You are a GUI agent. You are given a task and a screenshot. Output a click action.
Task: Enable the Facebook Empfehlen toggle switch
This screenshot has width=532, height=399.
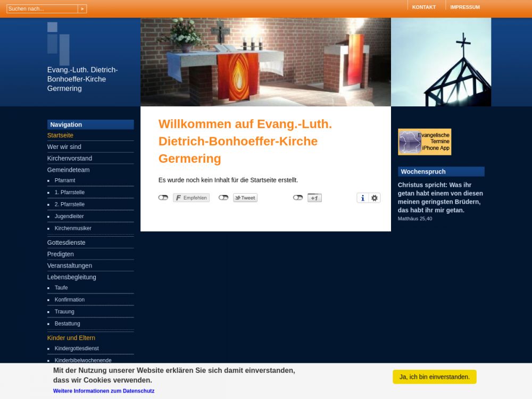[x=163, y=198]
